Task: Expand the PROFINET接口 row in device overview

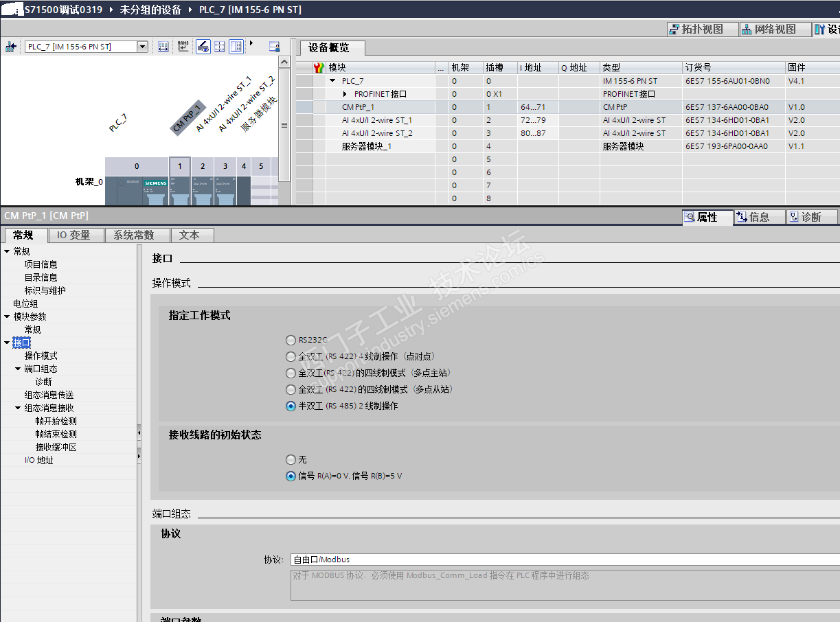Action: (x=345, y=94)
